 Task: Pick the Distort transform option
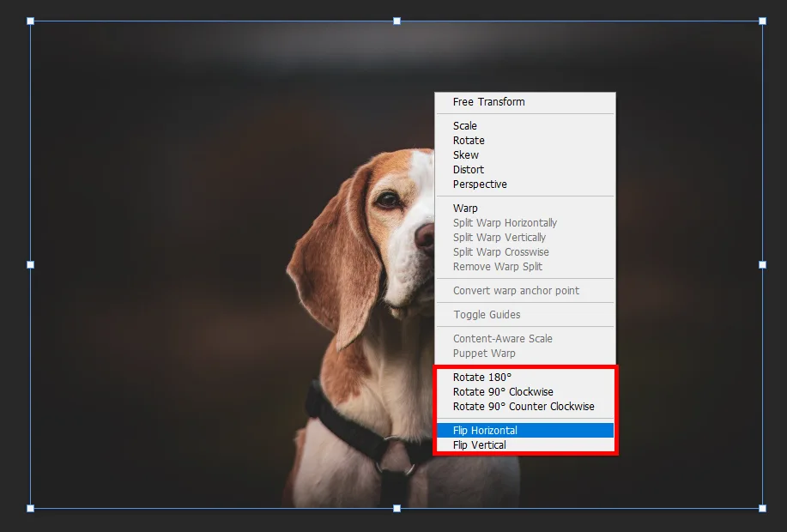pos(525,170)
